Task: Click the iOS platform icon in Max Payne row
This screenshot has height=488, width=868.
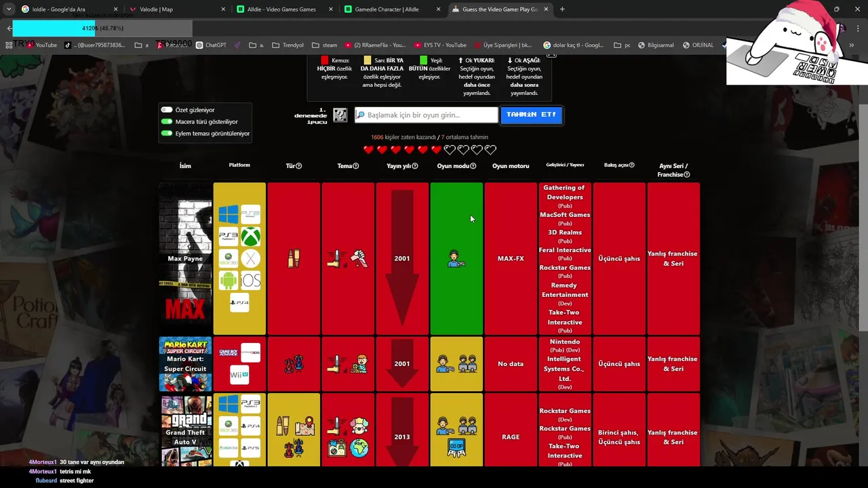Action: (x=250, y=280)
